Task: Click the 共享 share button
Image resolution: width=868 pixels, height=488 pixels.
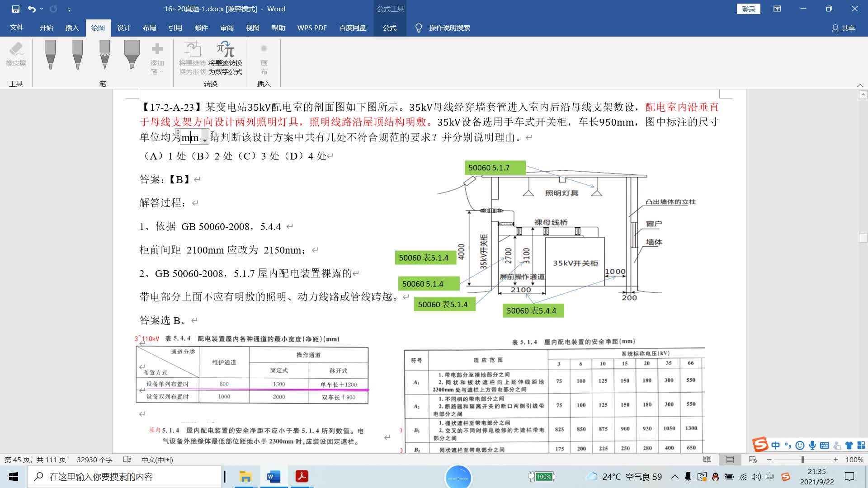Action: 844,28
